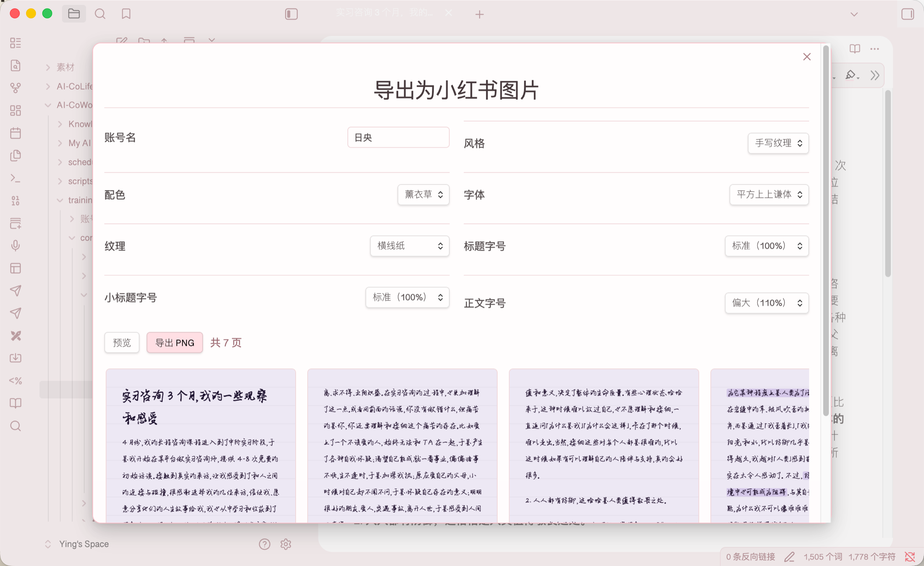Click reading view book icon in note header

click(855, 49)
